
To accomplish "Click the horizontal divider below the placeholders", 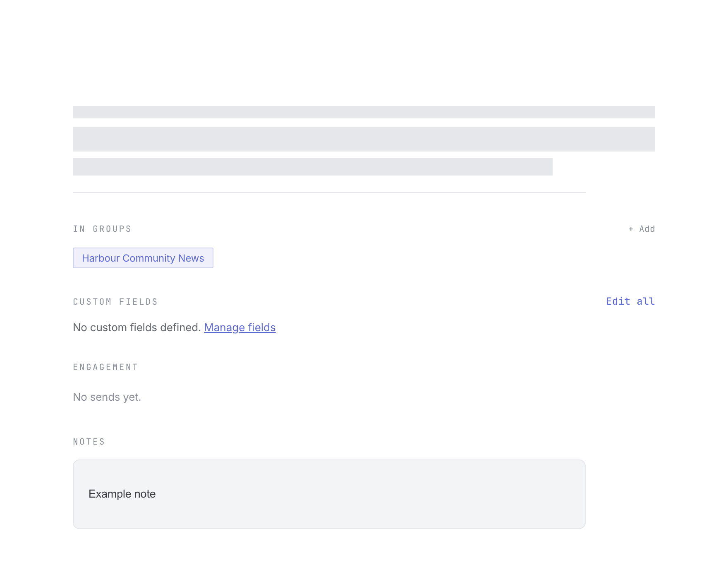I will click(x=329, y=192).
